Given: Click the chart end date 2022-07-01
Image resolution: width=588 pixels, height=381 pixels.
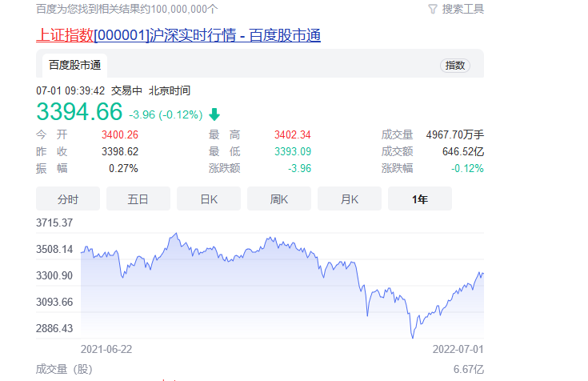Looking at the screenshot, I should [458, 350].
